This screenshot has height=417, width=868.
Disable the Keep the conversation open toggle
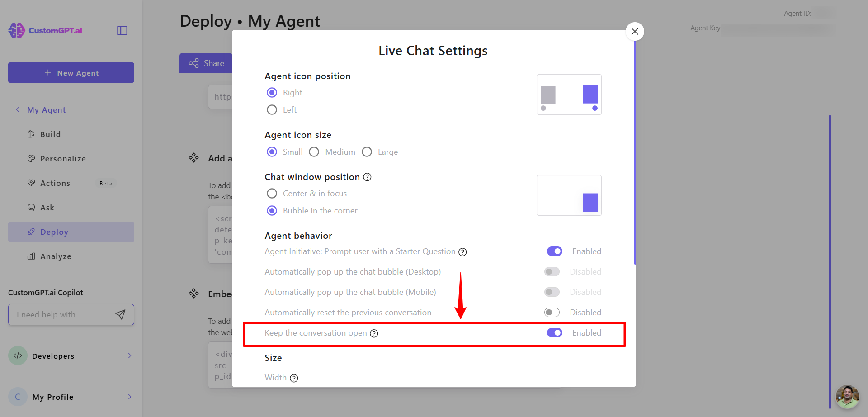click(x=554, y=333)
